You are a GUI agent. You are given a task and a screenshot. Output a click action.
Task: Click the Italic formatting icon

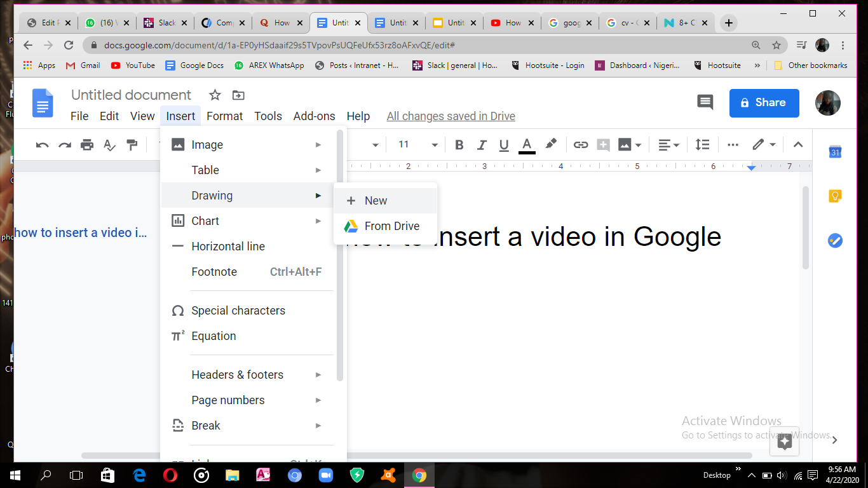tap(482, 145)
